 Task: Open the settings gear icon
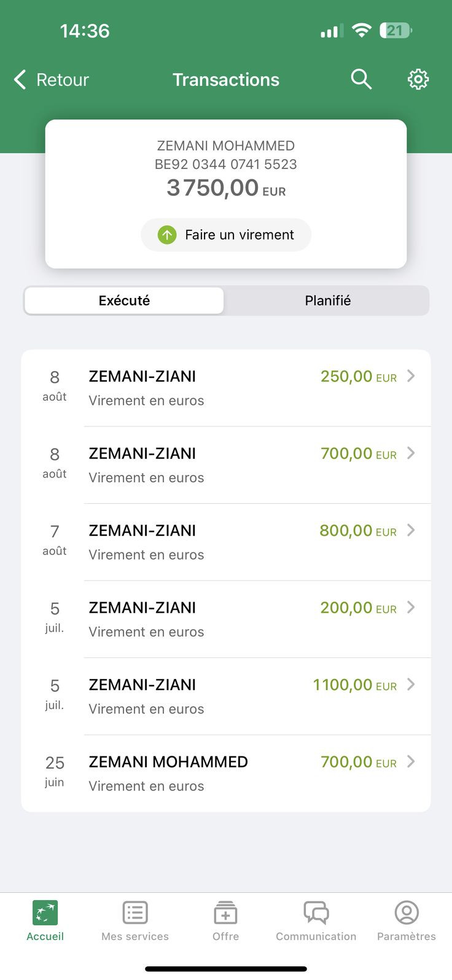point(418,79)
